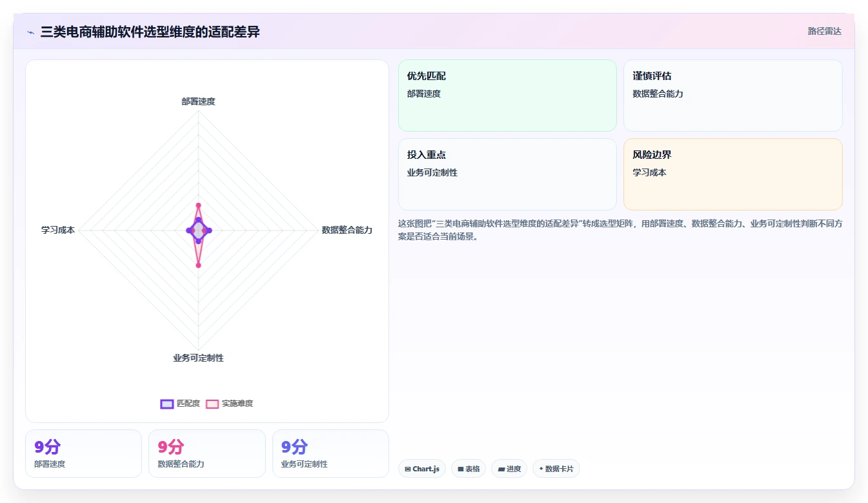The height and width of the screenshot is (503, 868).
Task: Click the 9分 部署速度 score card
Action: coord(83,453)
